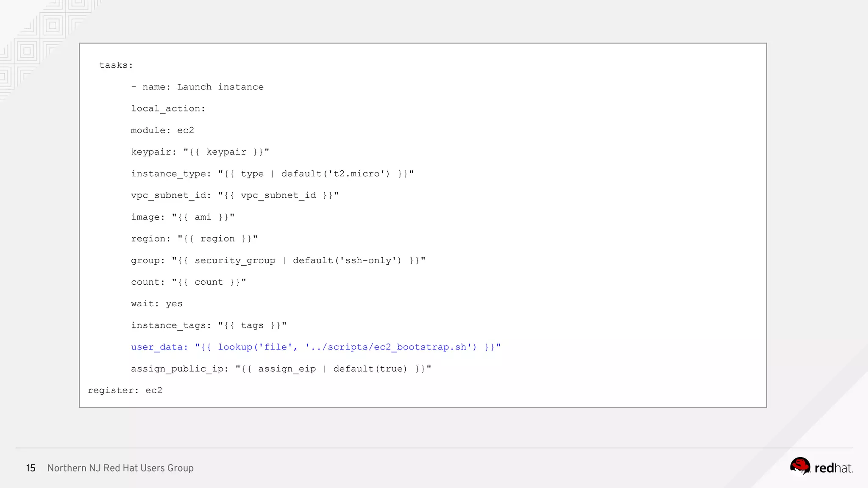Click the assign_public_ip line
This screenshot has height=488, width=868.
[x=281, y=369]
